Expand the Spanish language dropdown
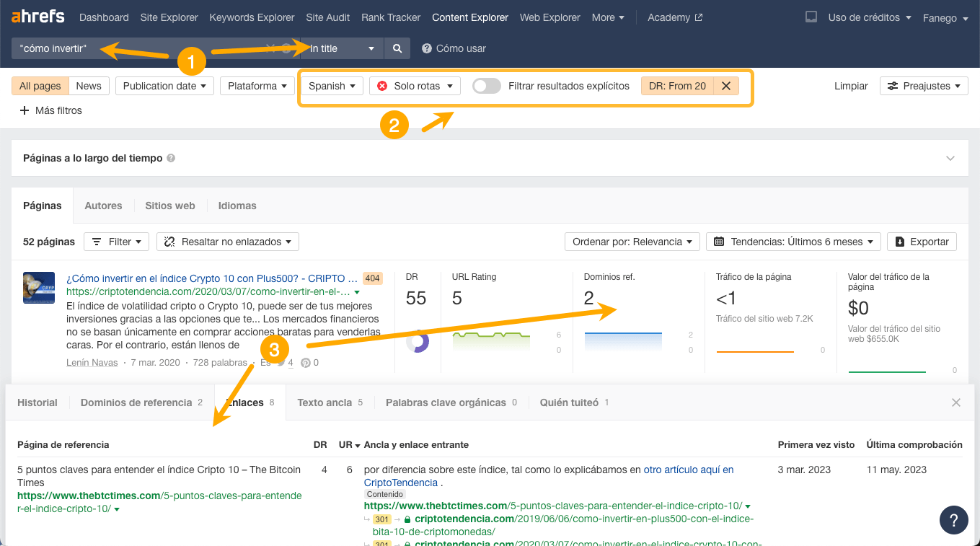The height and width of the screenshot is (546, 980). point(331,85)
